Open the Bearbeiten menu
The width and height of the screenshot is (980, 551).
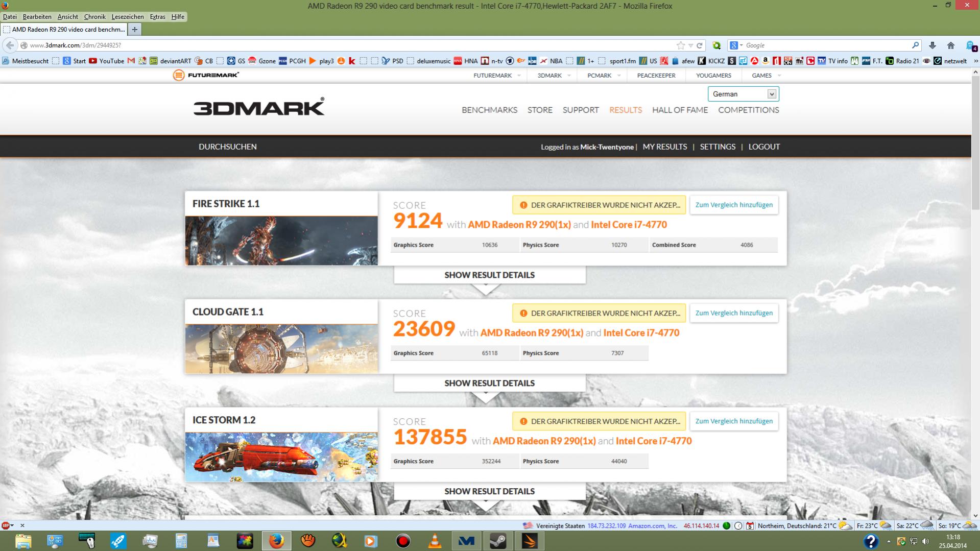[x=37, y=17]
